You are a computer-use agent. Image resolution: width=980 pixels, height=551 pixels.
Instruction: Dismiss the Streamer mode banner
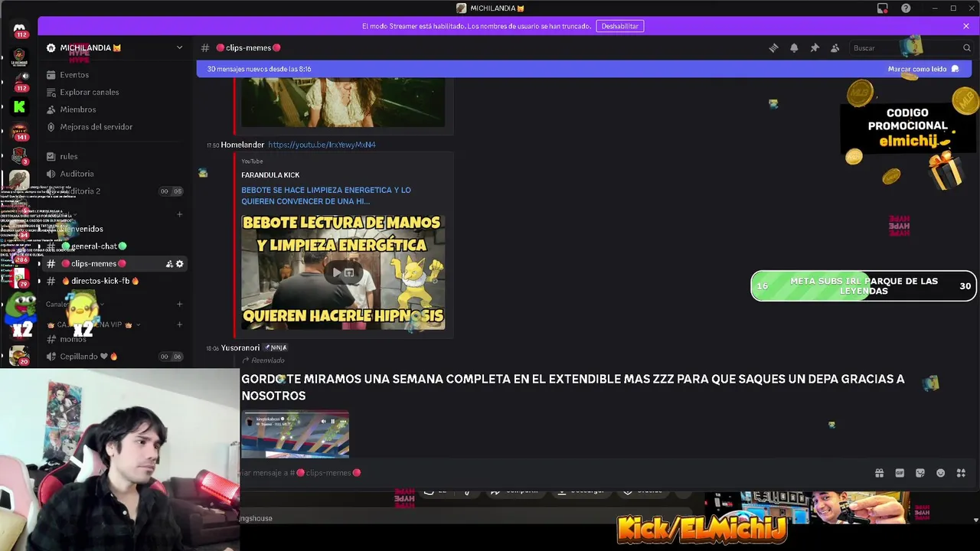pos(966,26)
